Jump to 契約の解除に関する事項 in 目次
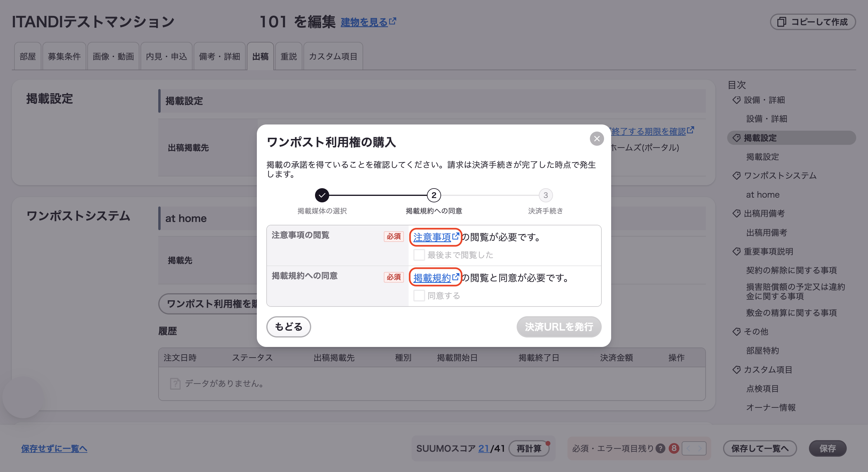The height and width of the screenshot is (472, 868). coord(791,270)
